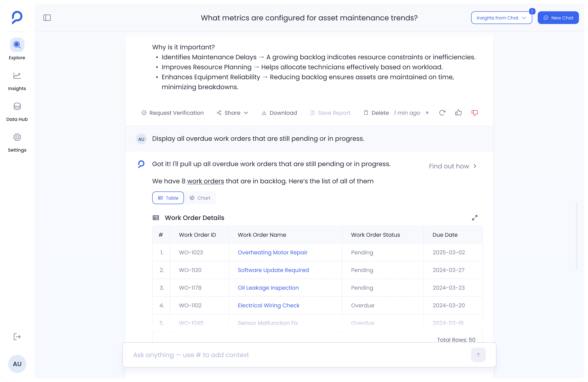Open the Insights from Chat dropdown
Screen dimensions: 588x382
click(x=501, y=18)
